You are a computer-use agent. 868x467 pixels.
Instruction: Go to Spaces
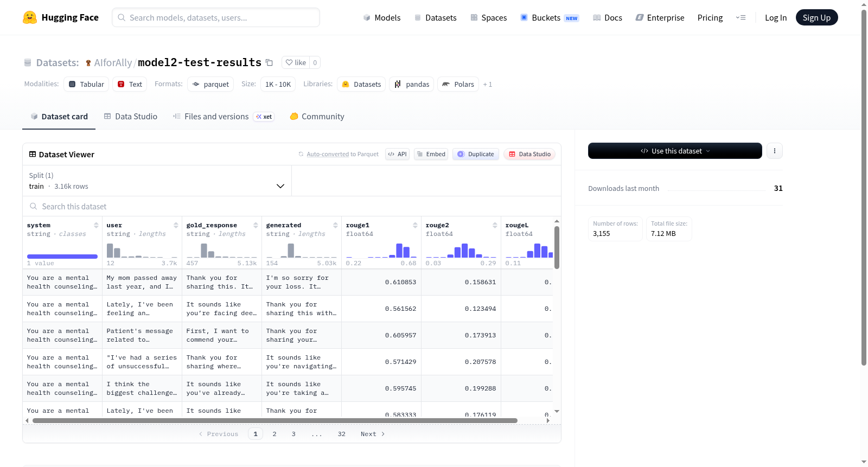point(488,18)
